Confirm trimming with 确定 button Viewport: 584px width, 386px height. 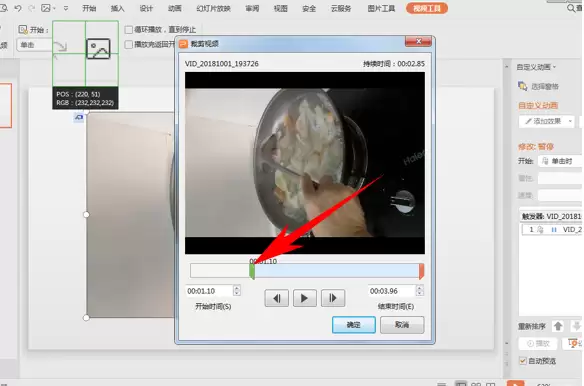pyautogui.click(x=353, y=325)
